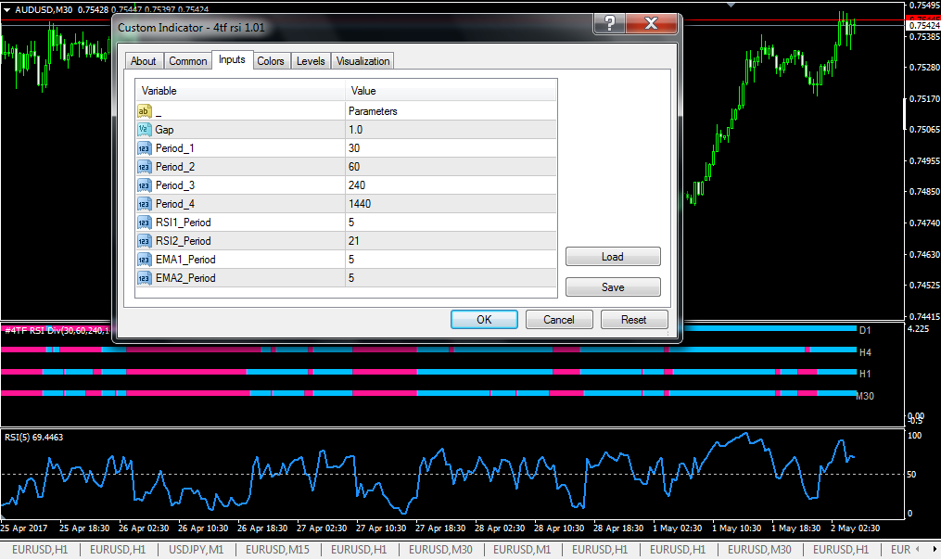Viewport: 941px width, 560px height.
Task: Click the integer icon beside Period_3
Action: pyautogui.click(x=144, y=185)
